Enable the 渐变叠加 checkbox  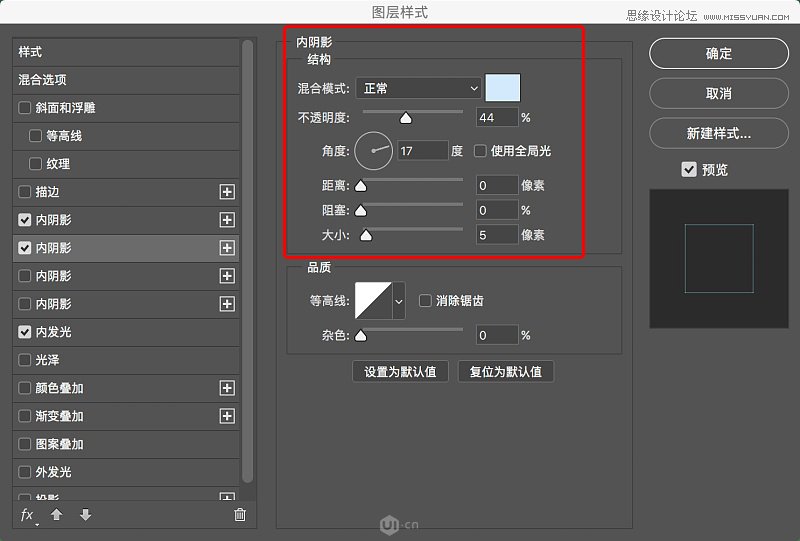[24, 416]
